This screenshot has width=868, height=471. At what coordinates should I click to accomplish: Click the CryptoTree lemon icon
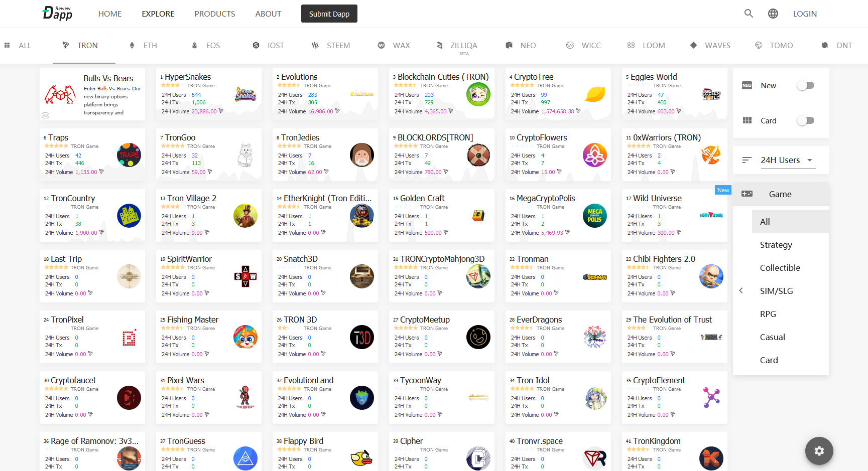[595, 94]
